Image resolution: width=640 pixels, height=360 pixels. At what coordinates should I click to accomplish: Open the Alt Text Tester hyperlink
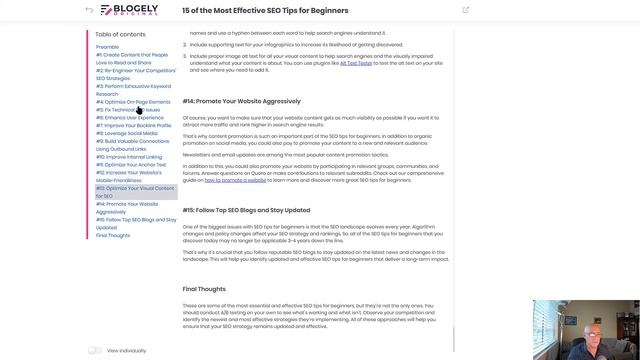pos(356,63)
